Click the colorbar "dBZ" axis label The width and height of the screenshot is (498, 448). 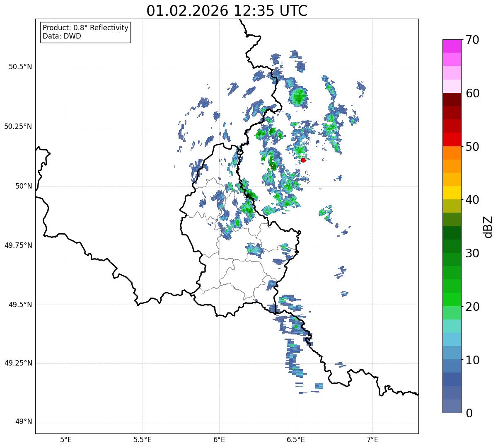tap(488, 227)
